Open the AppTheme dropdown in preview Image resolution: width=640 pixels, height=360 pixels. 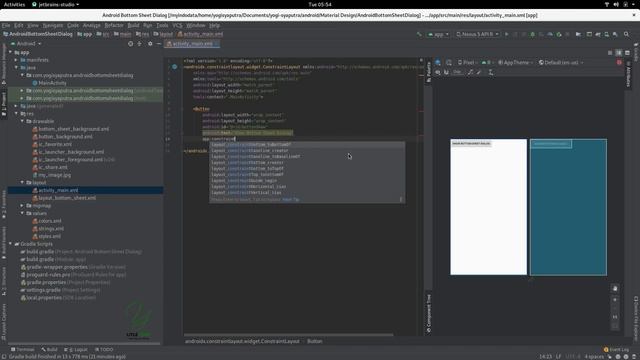click(x=516, y=62)
